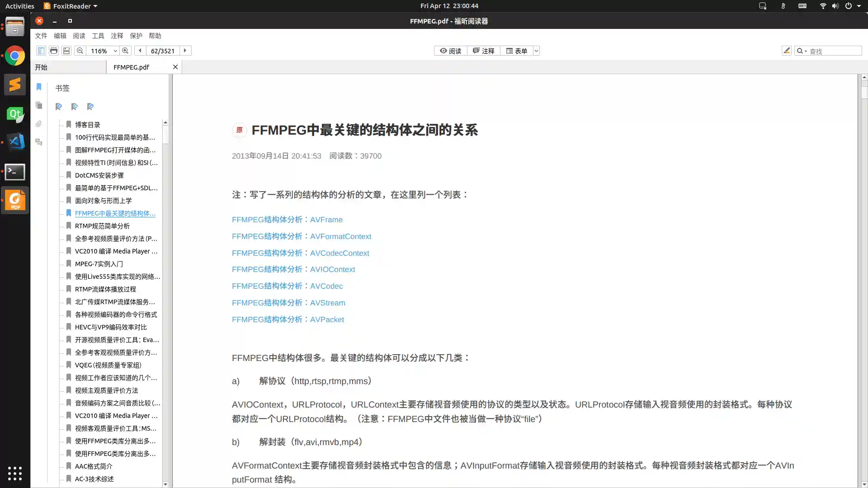This screenshot has width=868, height=488.
Task: Select bookmark 面向对象与形而上学
Action: click(x=103, y=201)
